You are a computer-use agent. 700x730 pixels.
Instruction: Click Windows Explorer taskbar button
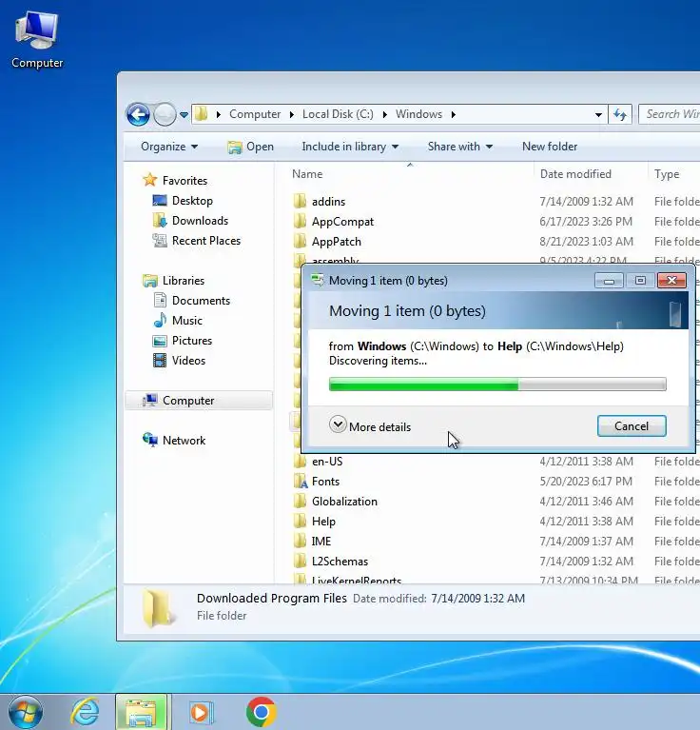point(142,712)
